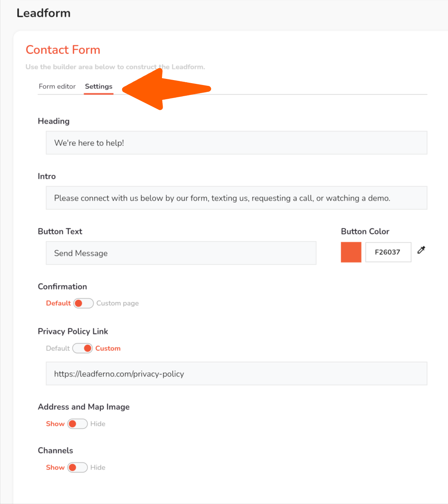The width and height of the screenshot is (448, 504).
Task: Click Show label under Channels
Action: pos(55,468)
